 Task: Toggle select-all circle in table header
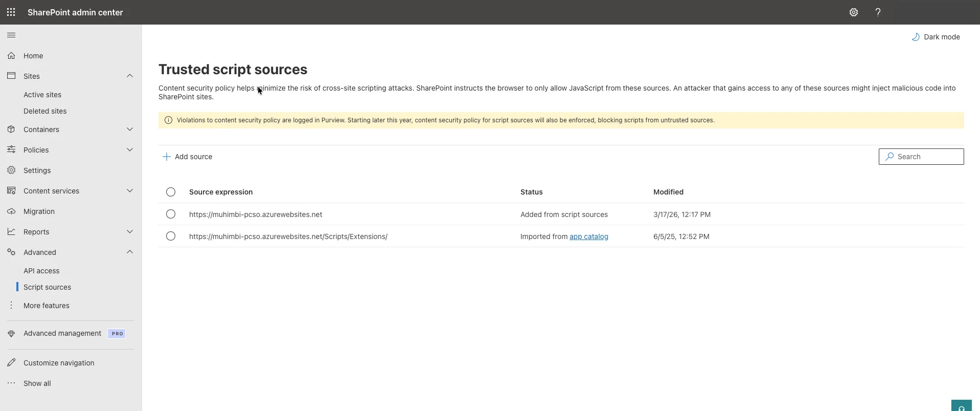tap(171, 192)
